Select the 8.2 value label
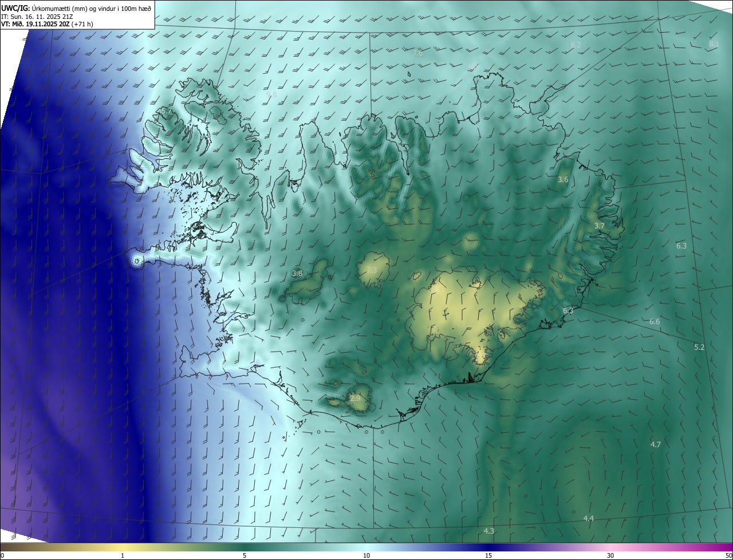The height and width of the screenshot is (560, 733). point(576,45)
